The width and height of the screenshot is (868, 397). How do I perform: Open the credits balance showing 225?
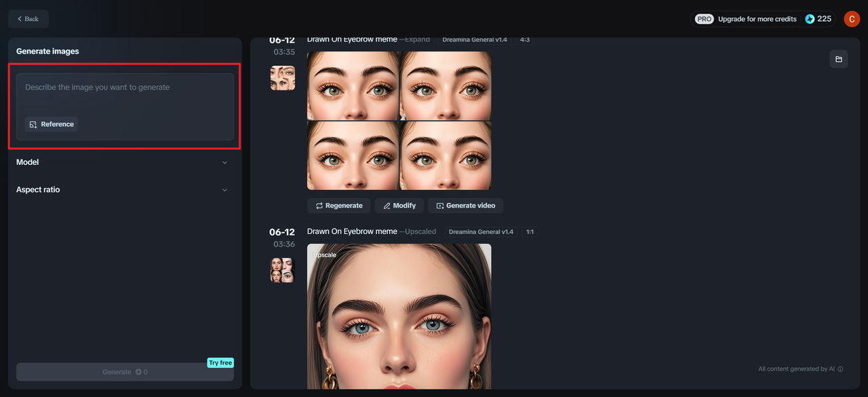(x=818, y=19)
